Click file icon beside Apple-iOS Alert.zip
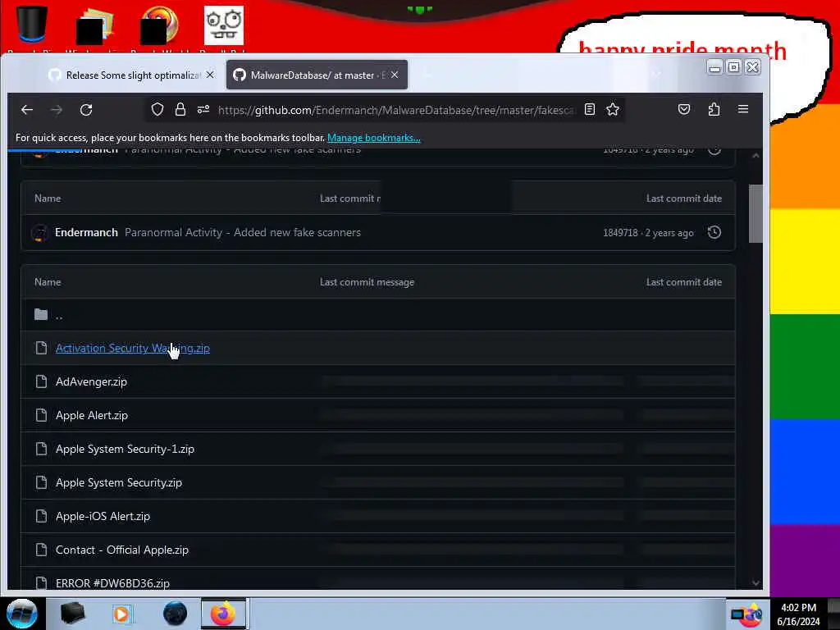This screenshot has width=840, height=630. coord(41,516)
